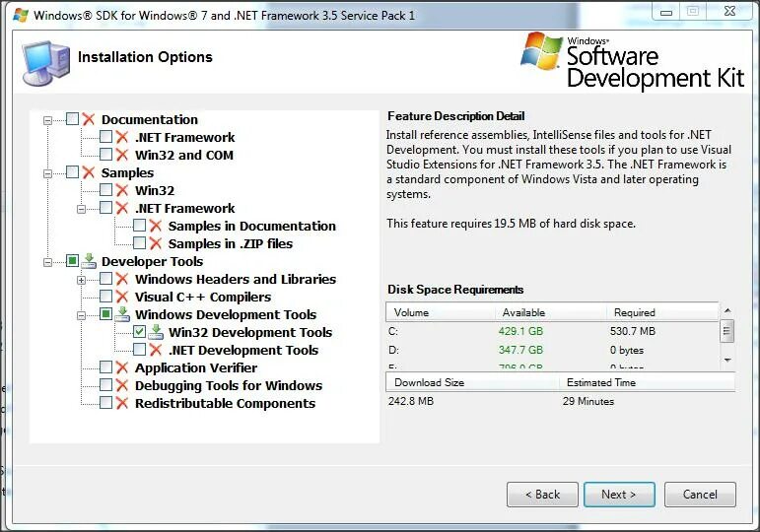
Task: Click the Estimated Time column header
Action: [648, 382]
